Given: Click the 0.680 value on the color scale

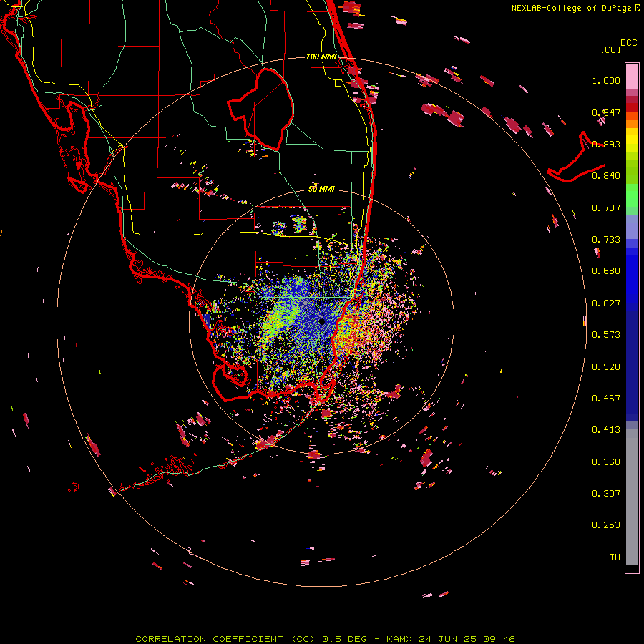Looking at the screenshot, I should [606, 271].
